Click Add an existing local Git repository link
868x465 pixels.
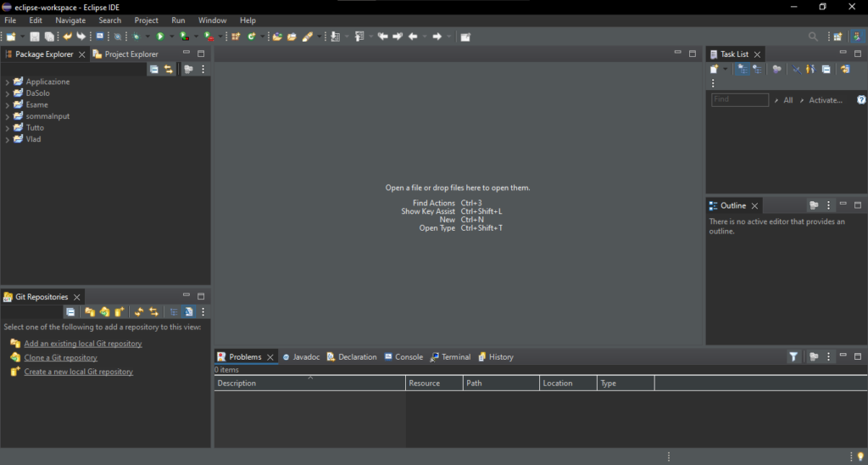pos(83,344)
